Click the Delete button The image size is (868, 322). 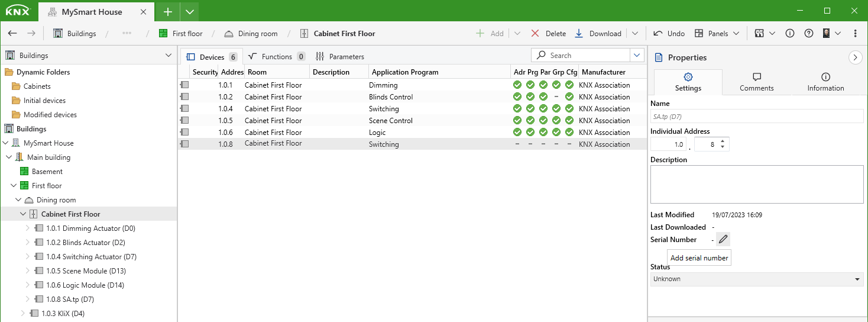pos(548,34)
